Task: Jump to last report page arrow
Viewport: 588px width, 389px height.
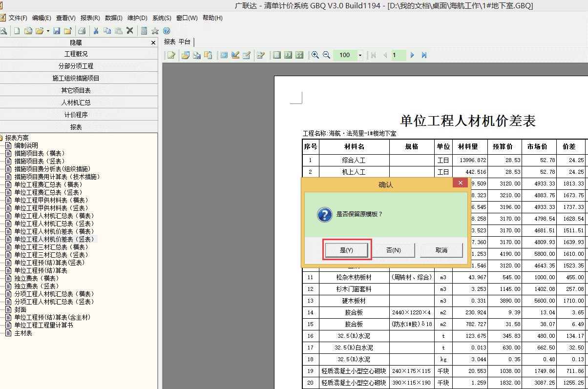Action: [424, 55]
